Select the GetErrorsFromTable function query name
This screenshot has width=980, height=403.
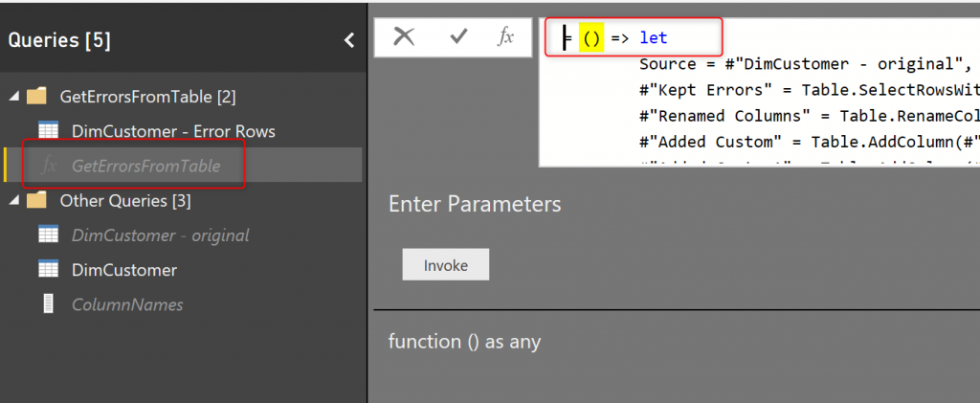coord(145,166)
